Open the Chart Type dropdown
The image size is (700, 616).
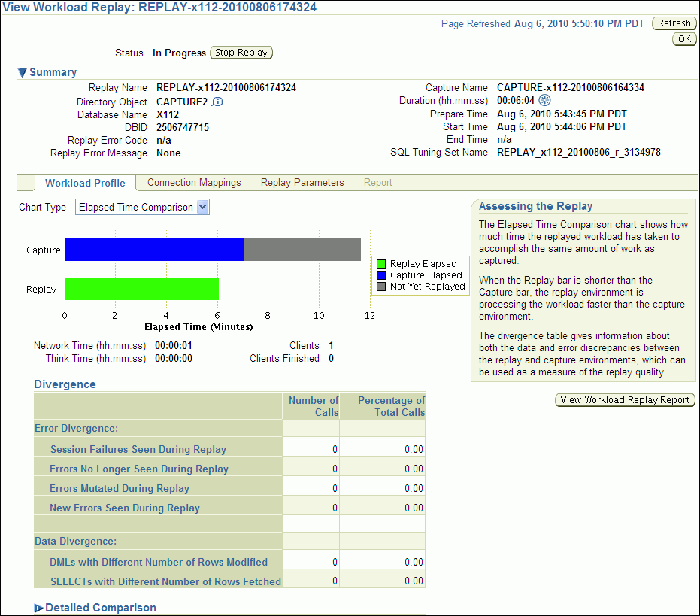(202, 207)
